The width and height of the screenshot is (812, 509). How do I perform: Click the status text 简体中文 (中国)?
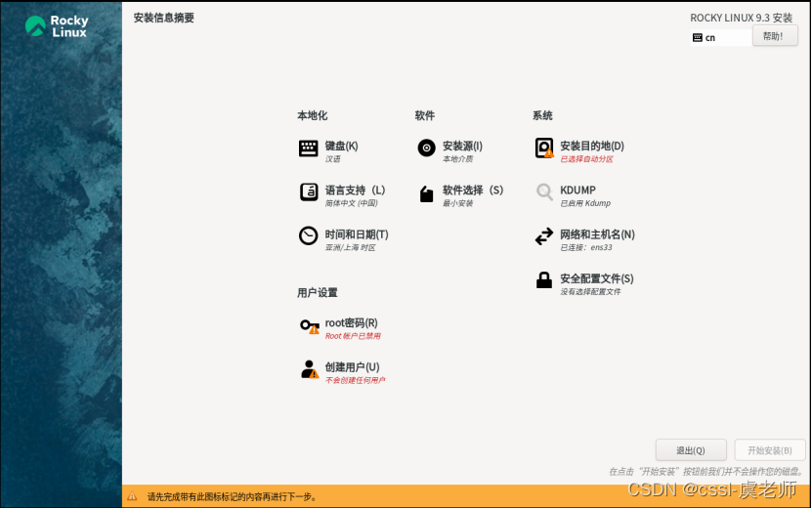coord(352,203)
